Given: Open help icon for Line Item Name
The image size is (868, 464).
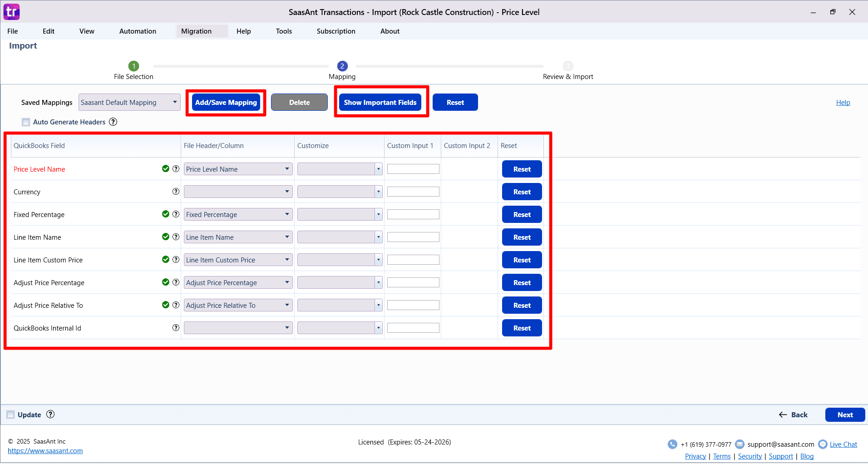Looking at the screenshot, I should coord(176,237).
